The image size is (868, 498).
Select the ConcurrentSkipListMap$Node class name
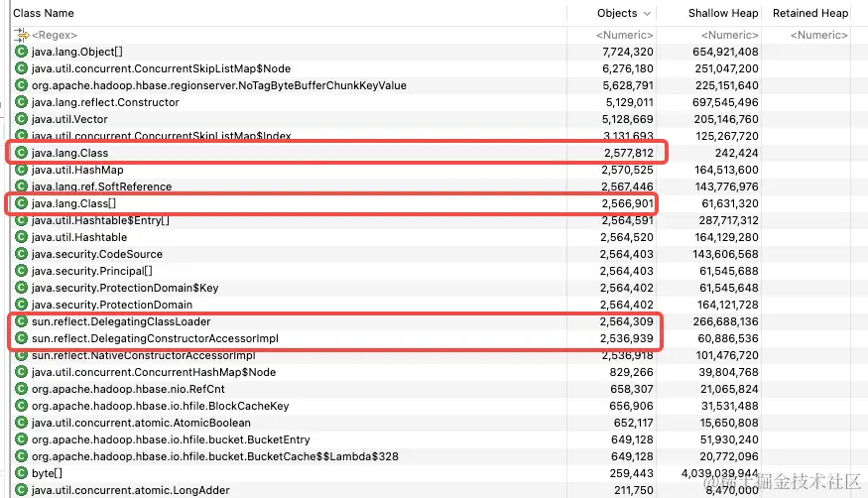click(161, 68)
